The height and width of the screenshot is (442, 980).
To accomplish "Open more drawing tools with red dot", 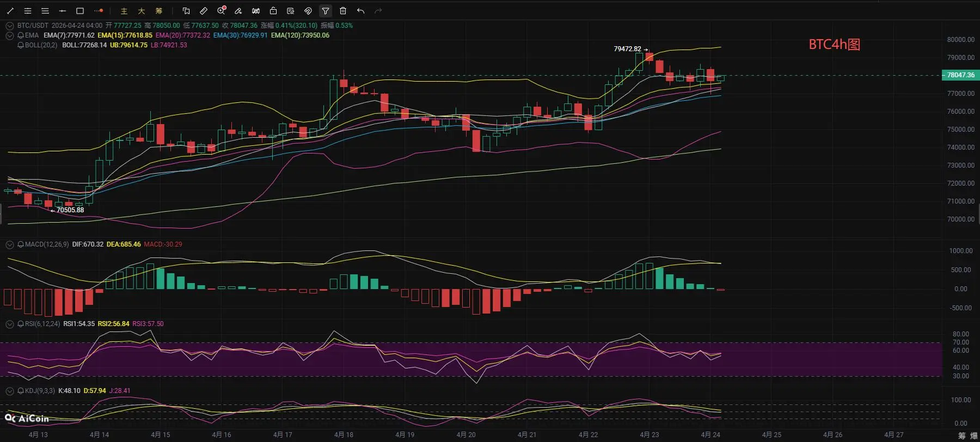I will click(x=99, y=11).
